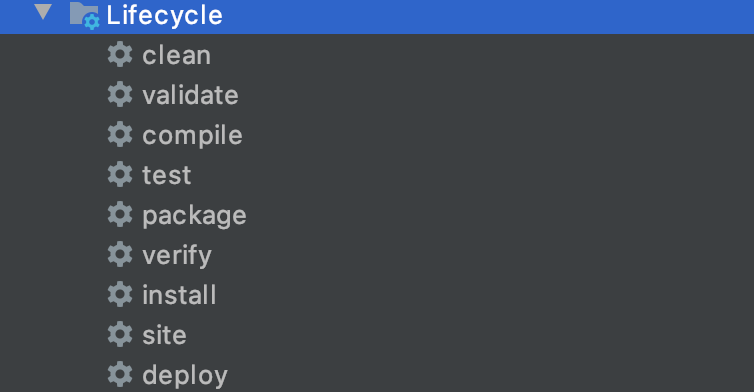The image size is (754, 392).
Task: Select the clean lifecycle phase label
Action: [176, 55]
